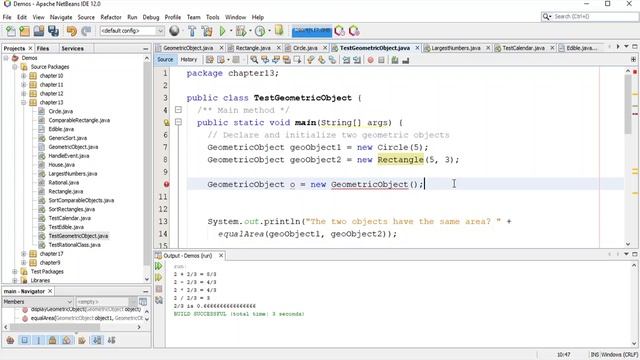The image size is (640, 360).
Task: Minimize the Projects window group
Action: click(x=146, y=49)
